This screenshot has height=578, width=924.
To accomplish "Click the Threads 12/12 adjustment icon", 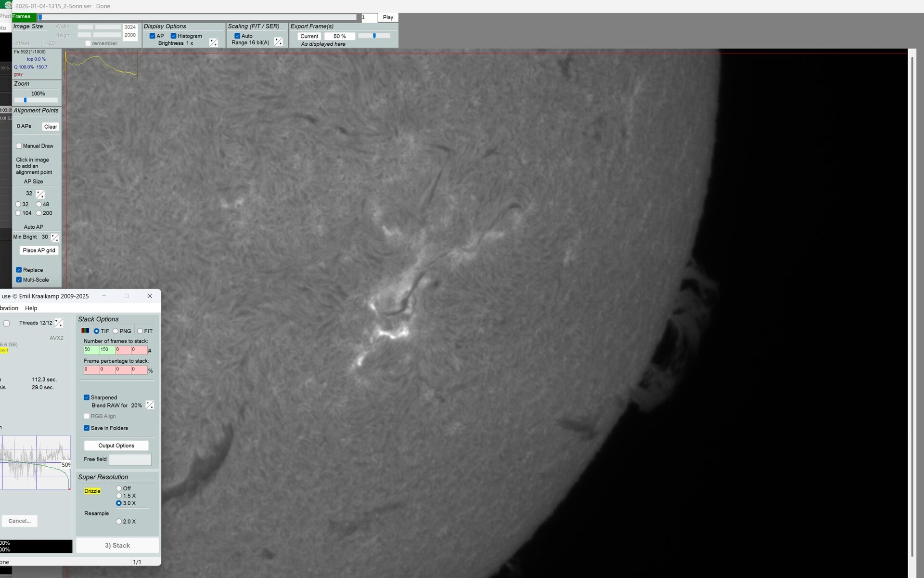I will click(59, 323).
